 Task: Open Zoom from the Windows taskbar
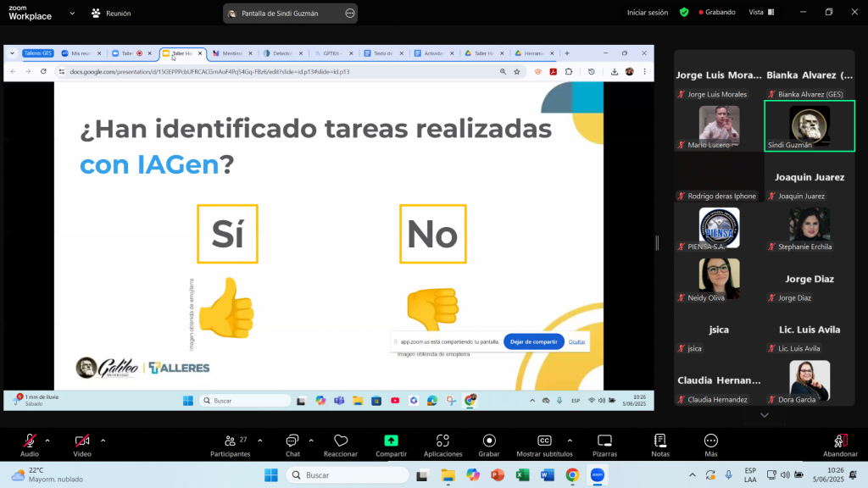coord(597,475)
